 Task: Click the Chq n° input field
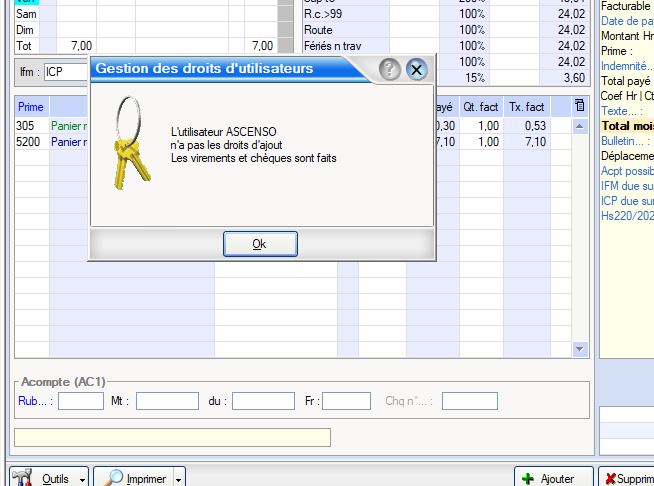pos(469,401)
